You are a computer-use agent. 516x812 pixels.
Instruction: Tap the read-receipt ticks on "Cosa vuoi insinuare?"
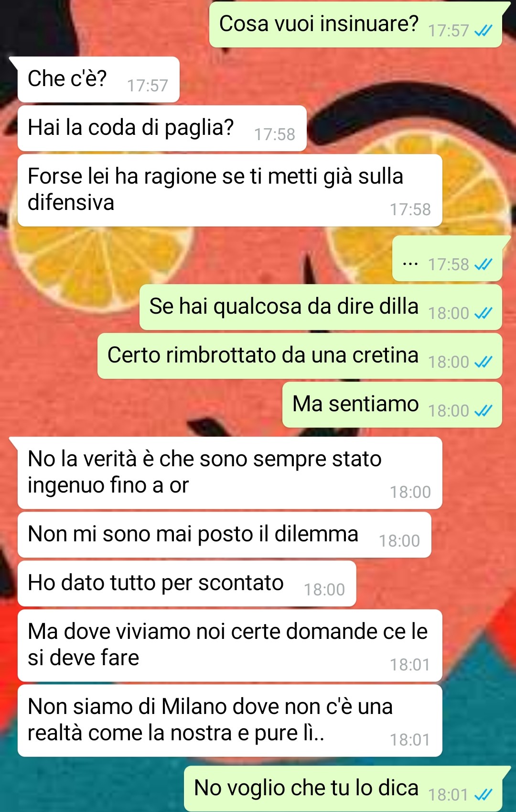click(483, 31)
